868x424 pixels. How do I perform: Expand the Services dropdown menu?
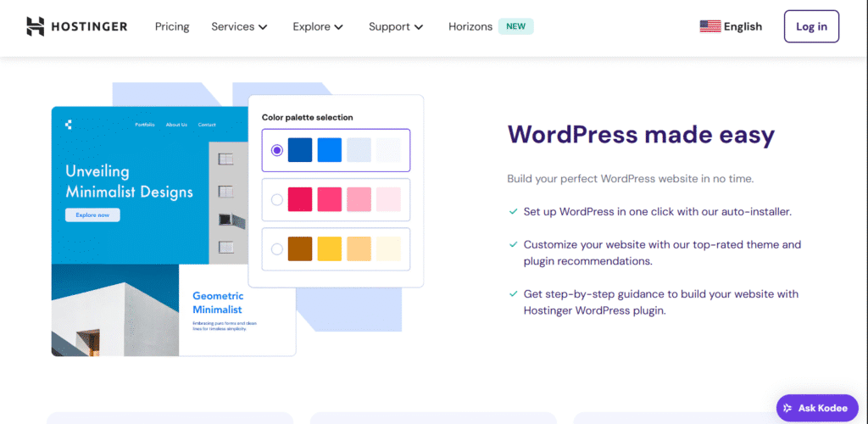(x=239, y=26)
